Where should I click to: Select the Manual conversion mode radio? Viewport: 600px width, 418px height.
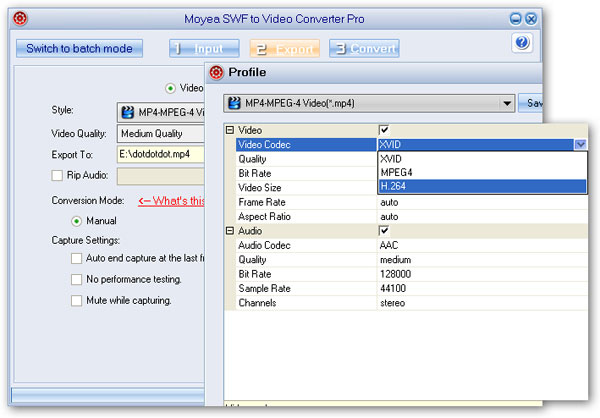tap(77, 221)
